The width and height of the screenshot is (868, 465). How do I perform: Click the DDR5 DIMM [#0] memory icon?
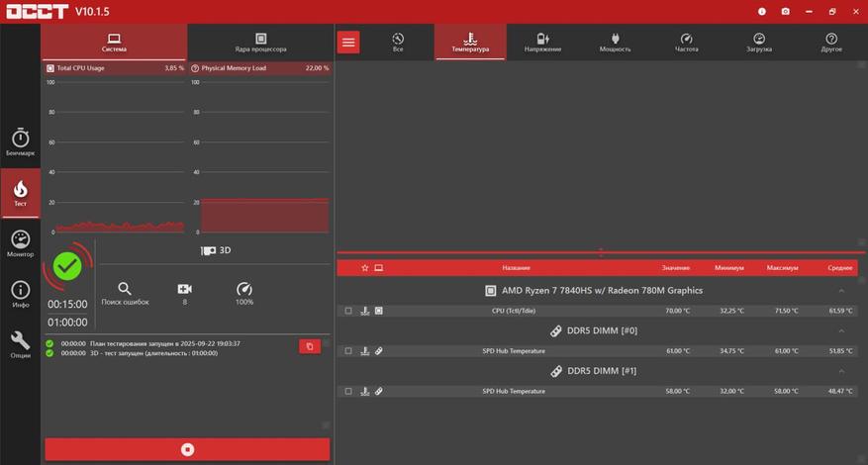556,331
